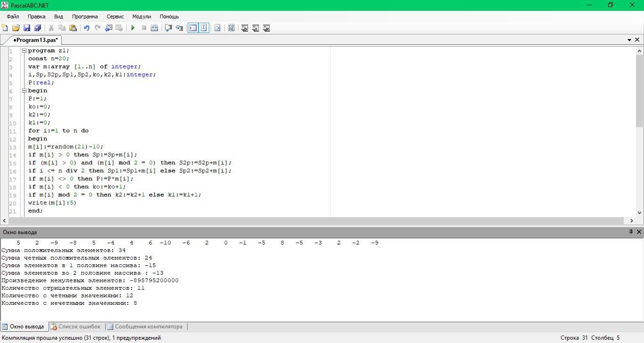The height and width of the screenshot is (343, 644).
Task: Click status text 'Строка 31 Столбец 5'
Action: [x=590, y=338]
